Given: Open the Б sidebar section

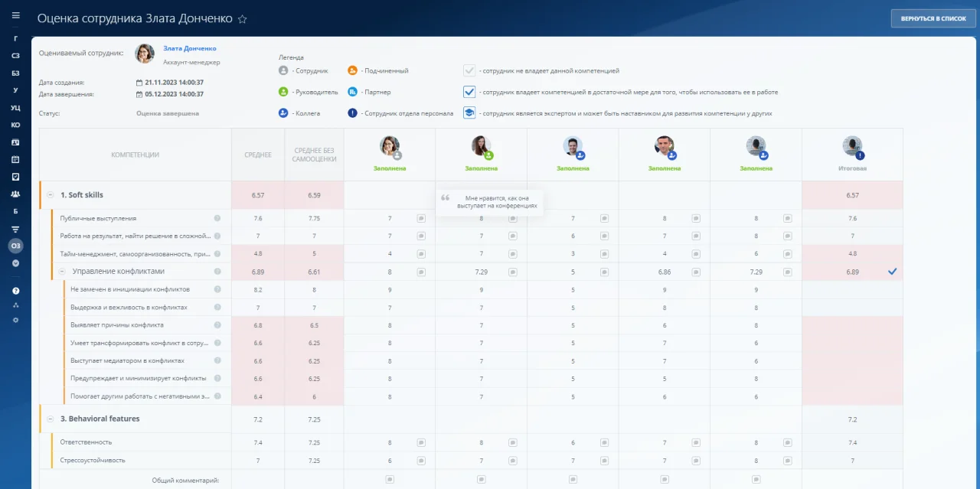Looking at the screenshot, I should click(x=15, y=211).
